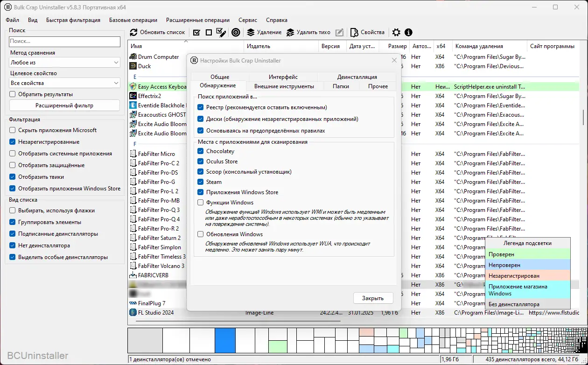This screenshot has height=365, width=588.
Task: Toggle Скрыть приложения Microsoft checkbox
Action: coord(13,130)
